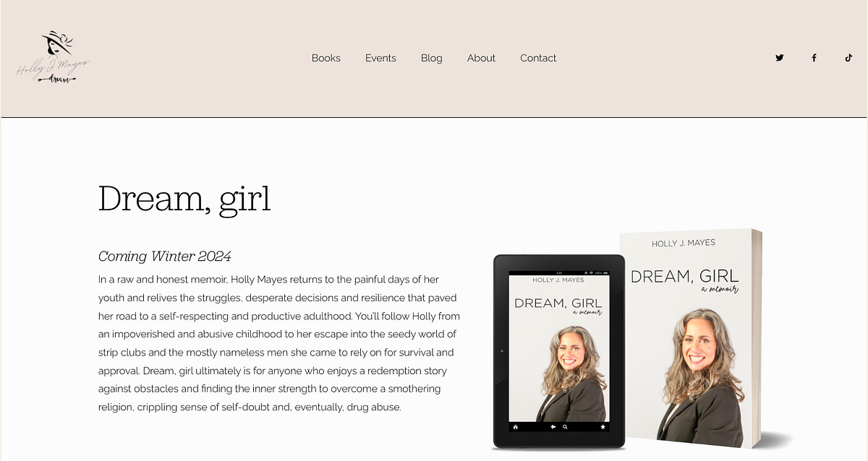The width and height of the screenshot is (868, 461).
Task: Tap the home icon on the tablet
Action: (516, 427)
